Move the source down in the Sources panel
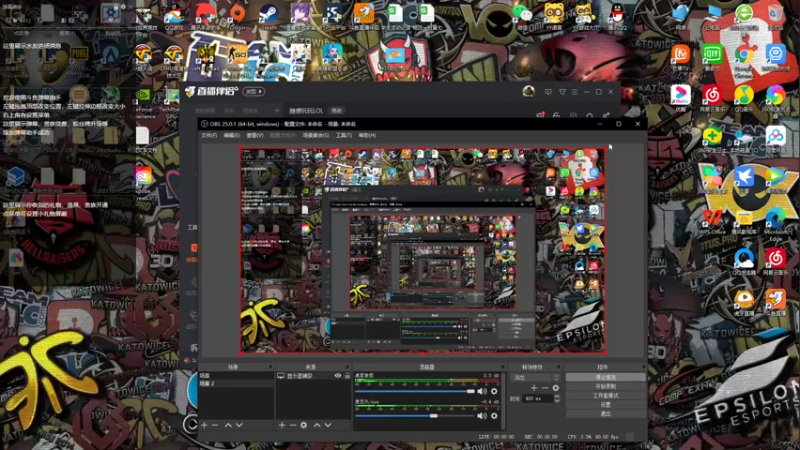Viewport: 800px width, 450px height. tap(328, 425)
